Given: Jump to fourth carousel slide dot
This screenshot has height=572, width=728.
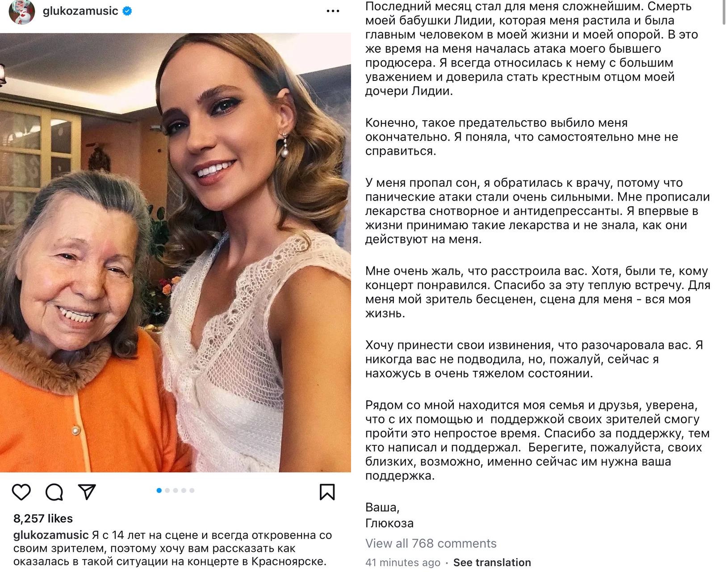Looking at the screenshot, I should [184, 490].
